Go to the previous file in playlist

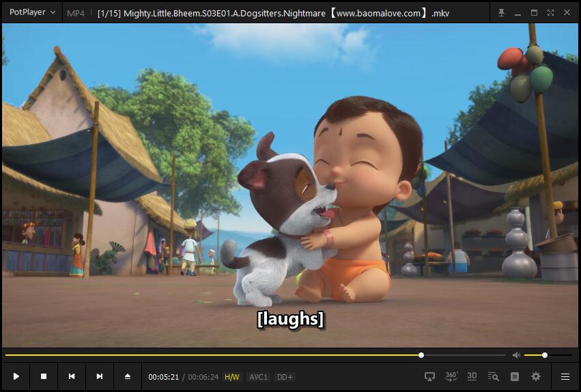72,376
